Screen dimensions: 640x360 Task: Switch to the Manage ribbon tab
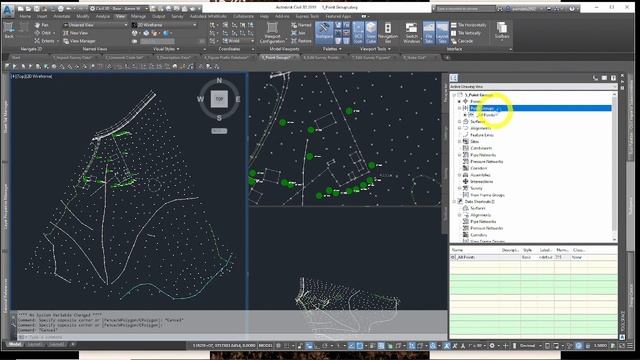point(138,16)
